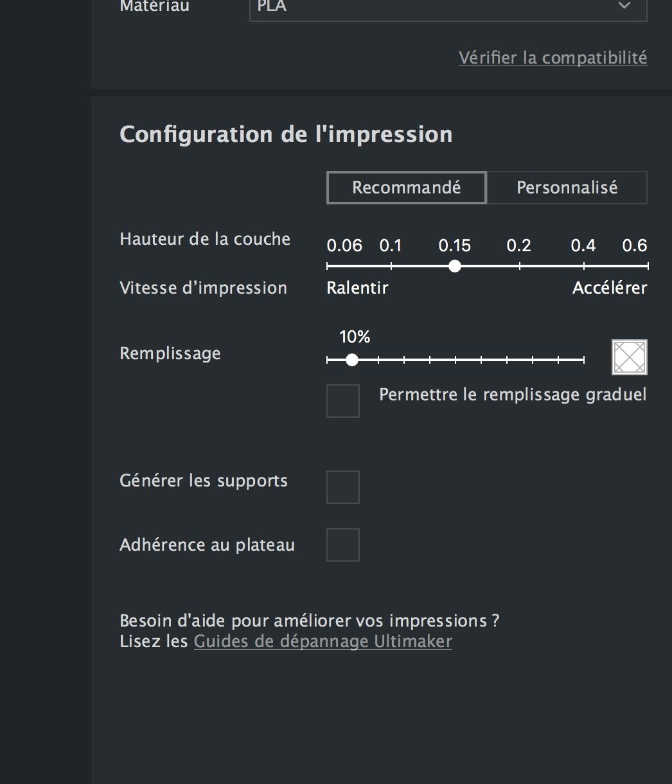The image size is (672, 784).
Task: Click the Remplissage slider handle at 10%
Action: pos(351,361)
